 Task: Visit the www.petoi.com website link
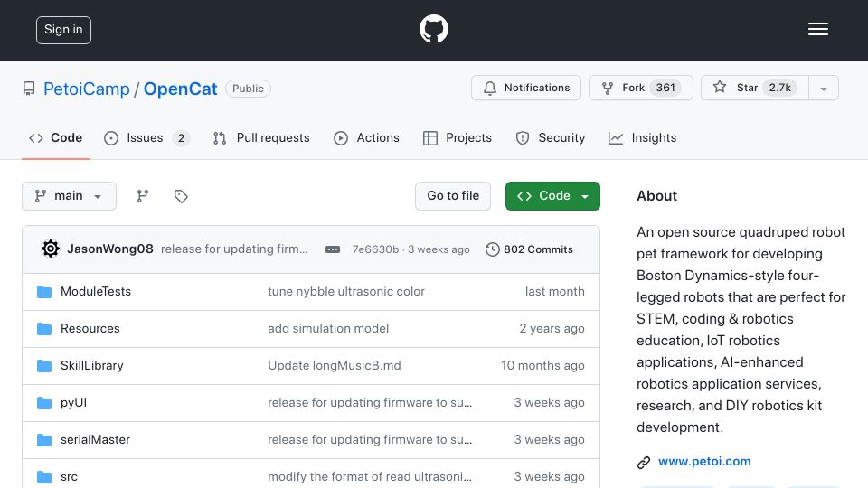pos(704,462)
